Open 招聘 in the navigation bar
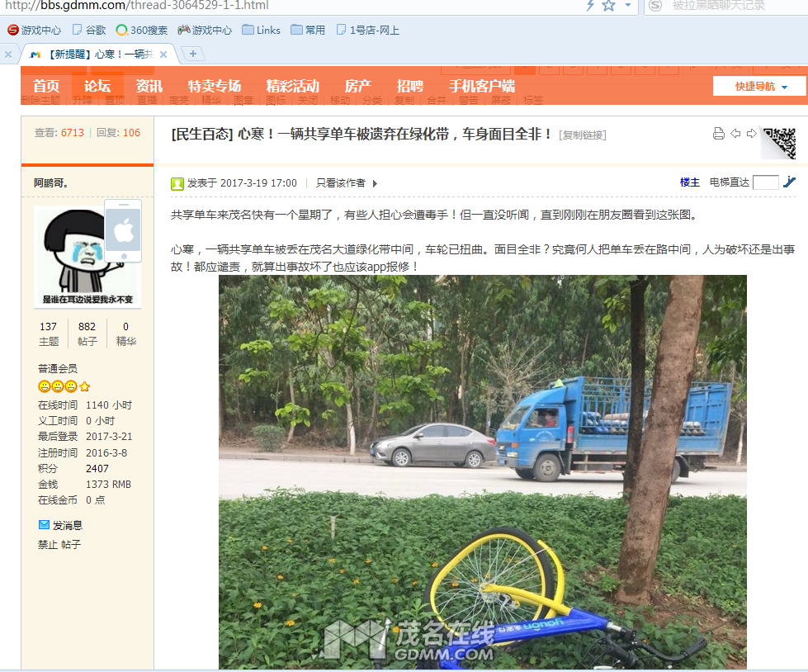 click(409, 86)
